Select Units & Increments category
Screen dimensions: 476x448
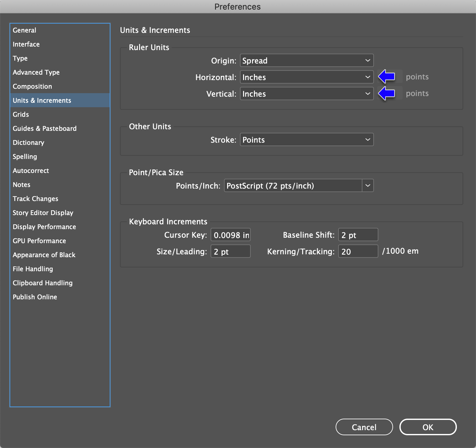point(60,101)
